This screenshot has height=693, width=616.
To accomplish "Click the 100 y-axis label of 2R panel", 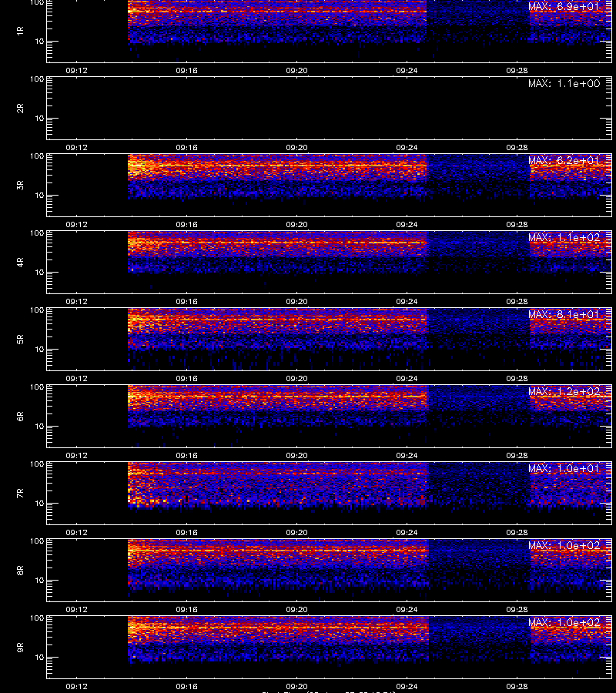I will pos(37,79).
